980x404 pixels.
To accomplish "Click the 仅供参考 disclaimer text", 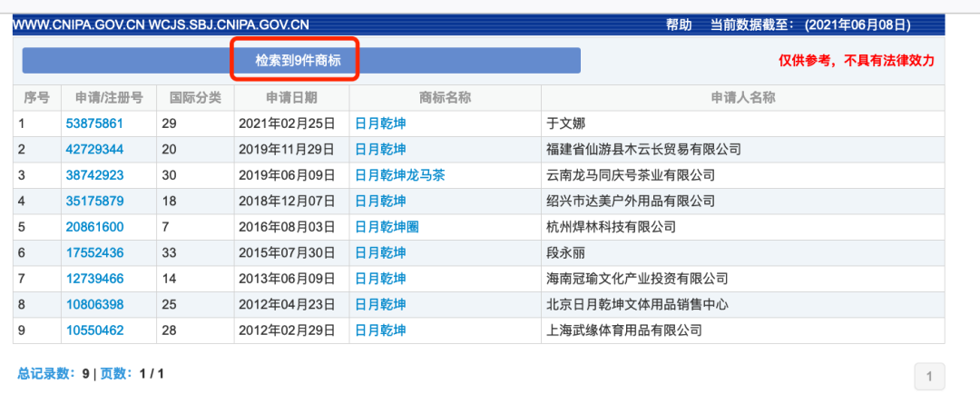I will (857, 61).
